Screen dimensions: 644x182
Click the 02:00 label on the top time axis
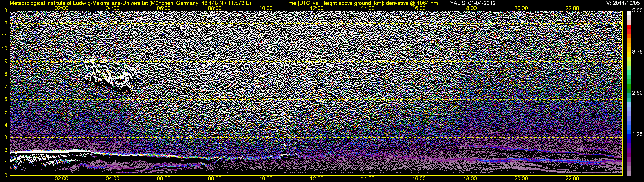(61, 8)
